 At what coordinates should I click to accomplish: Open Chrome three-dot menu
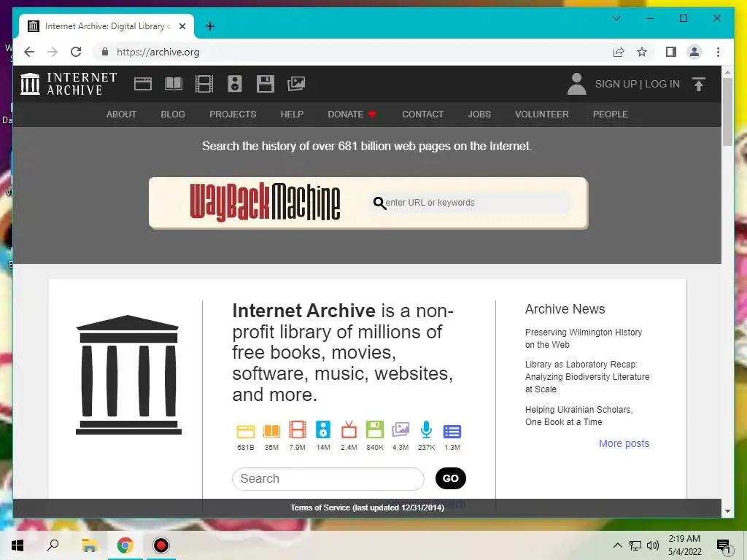(718, 52)
